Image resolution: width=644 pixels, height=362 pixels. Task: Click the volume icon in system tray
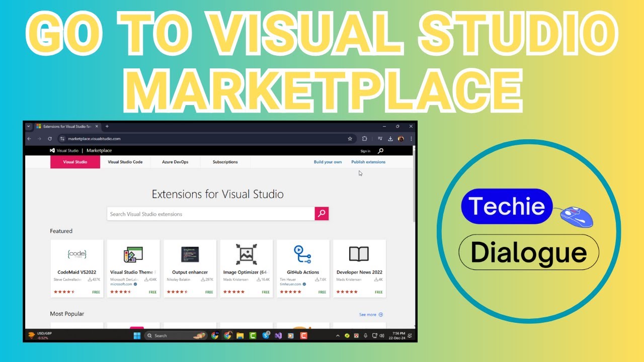pyautogui.click(x=382, y=335)
